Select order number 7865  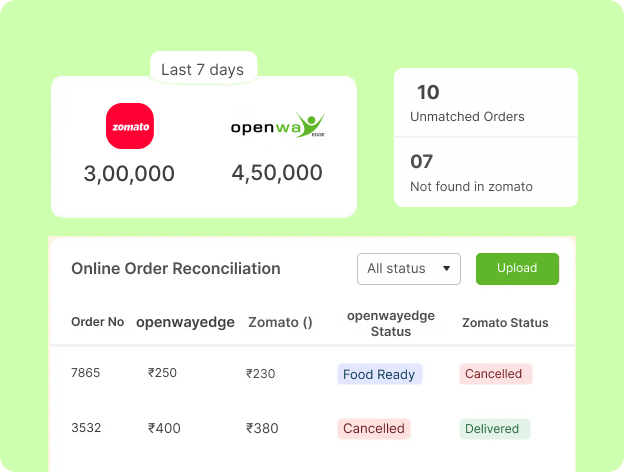coord(86,373)
